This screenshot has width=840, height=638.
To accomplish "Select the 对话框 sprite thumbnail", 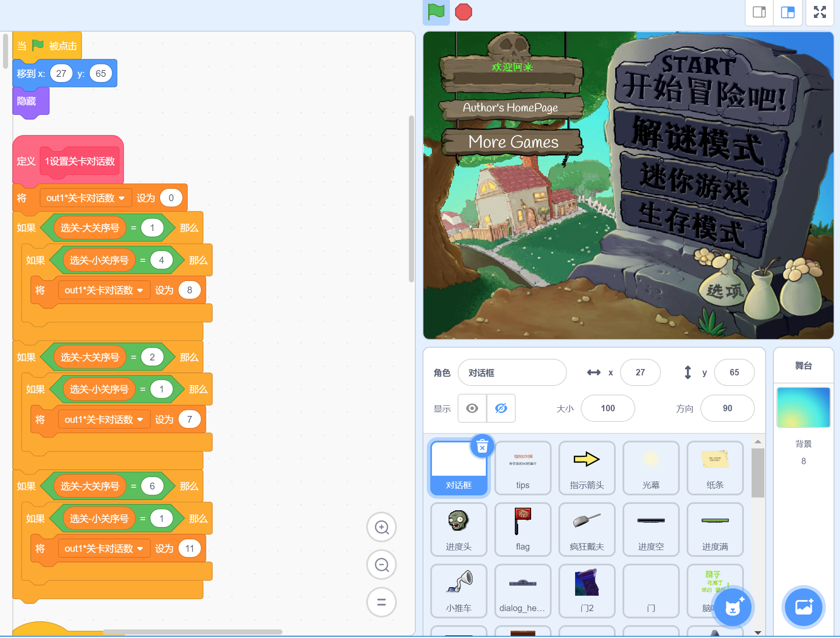I will coord(458,468).
